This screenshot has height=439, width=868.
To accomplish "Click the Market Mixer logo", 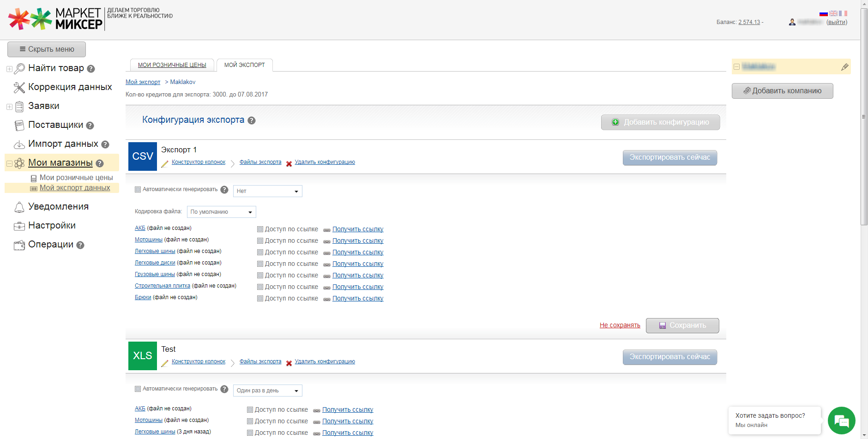I will [x=55, y=19].
